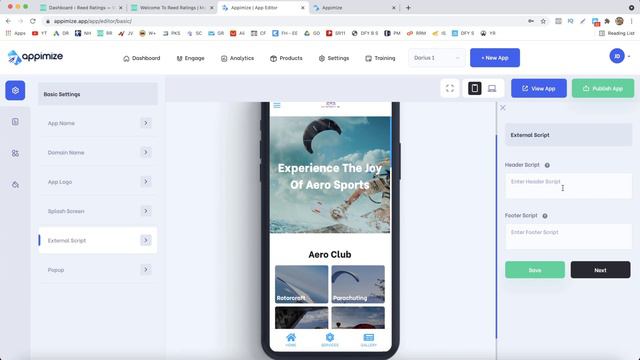The width and height of the screenshot is (640, 360).
Task: Click the green Save button
Action: pyautogui.click(x=535, y=270)
